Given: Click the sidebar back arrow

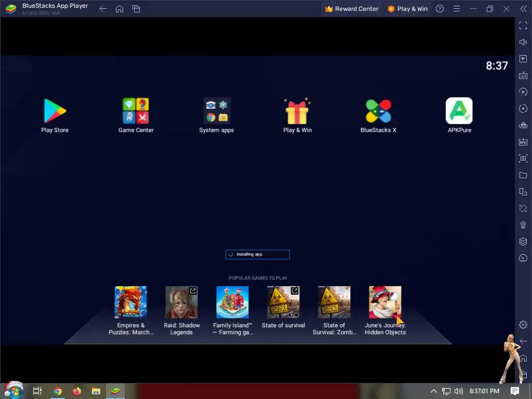Looking at the screenshot, I should (524, 341).
